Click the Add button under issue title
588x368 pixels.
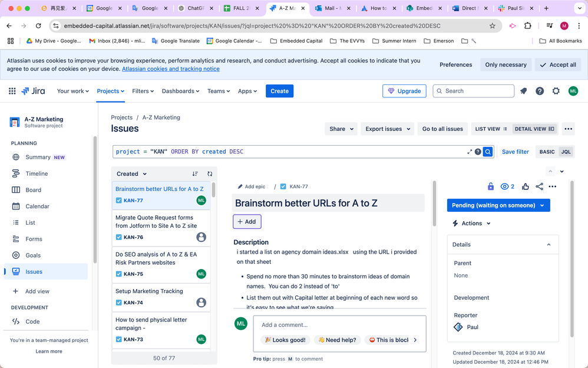247,222
